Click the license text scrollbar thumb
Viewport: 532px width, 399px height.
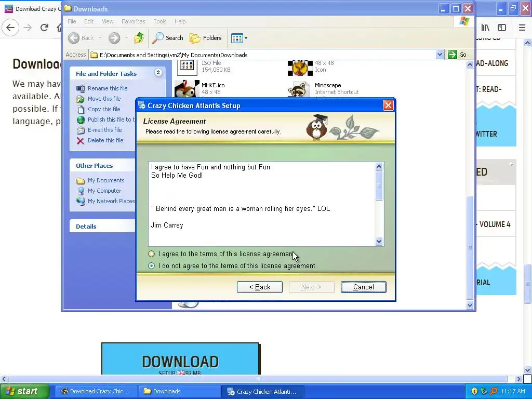tap(379, 185)
